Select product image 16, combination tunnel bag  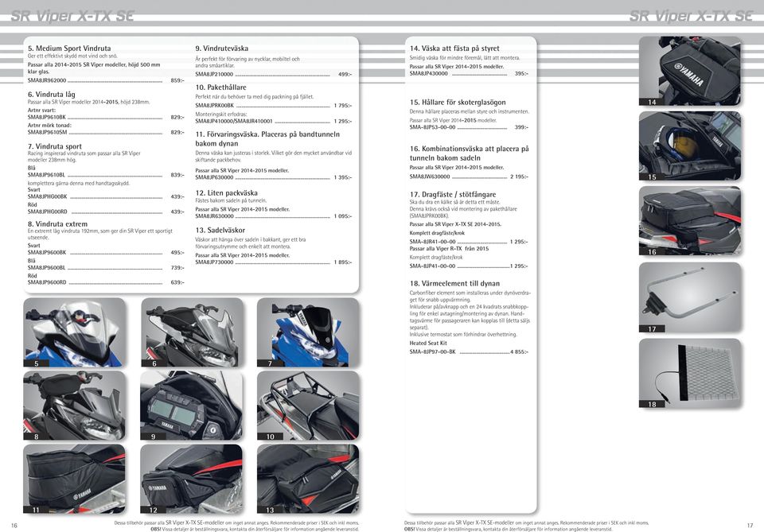690,221
